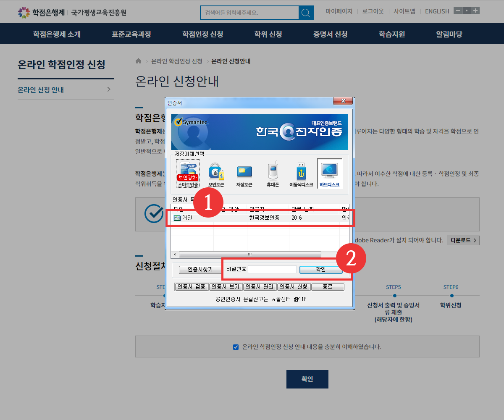Choose the 이동식디스크 USB icon
This screenshot has width=504, height=420.
click(301, 174)
